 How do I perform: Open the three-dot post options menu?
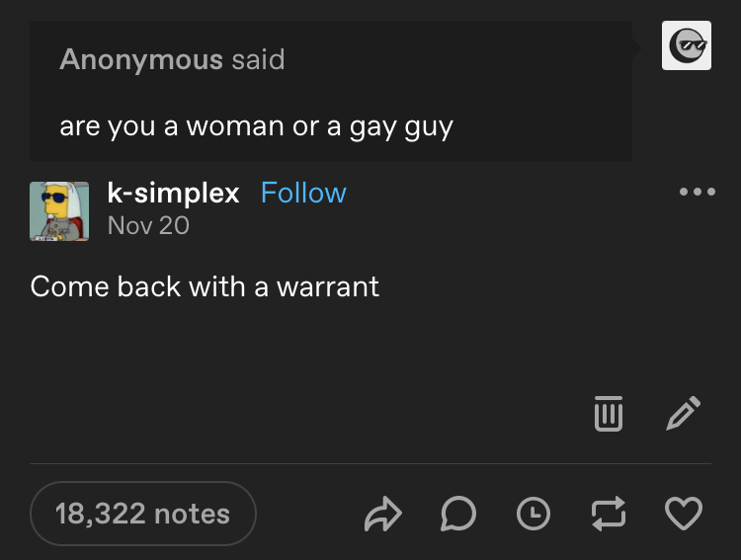click(698, 192)
